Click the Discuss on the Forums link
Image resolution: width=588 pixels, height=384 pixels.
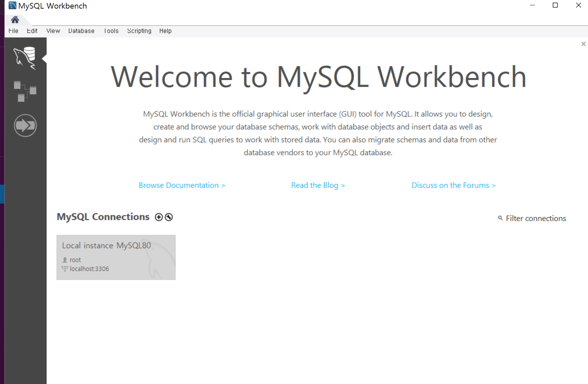454,185
